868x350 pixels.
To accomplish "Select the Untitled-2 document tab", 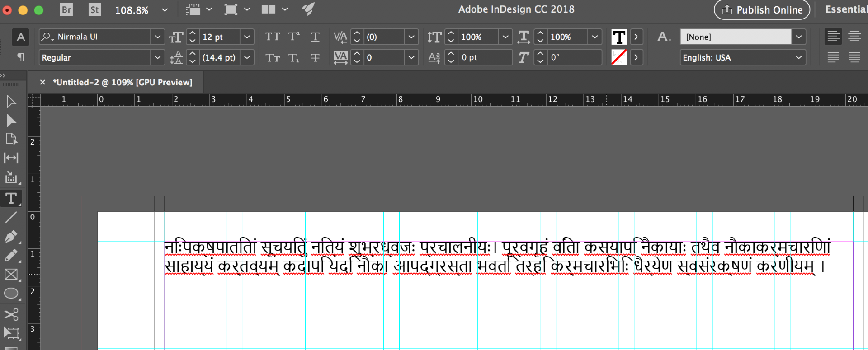I will pyautogui.click(x=123, y=82).
